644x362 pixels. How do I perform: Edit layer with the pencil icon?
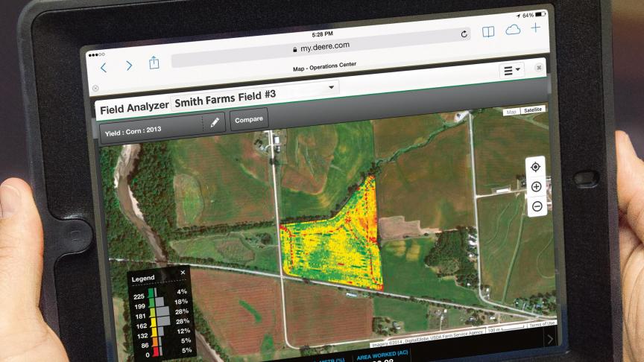coord(215,122)
